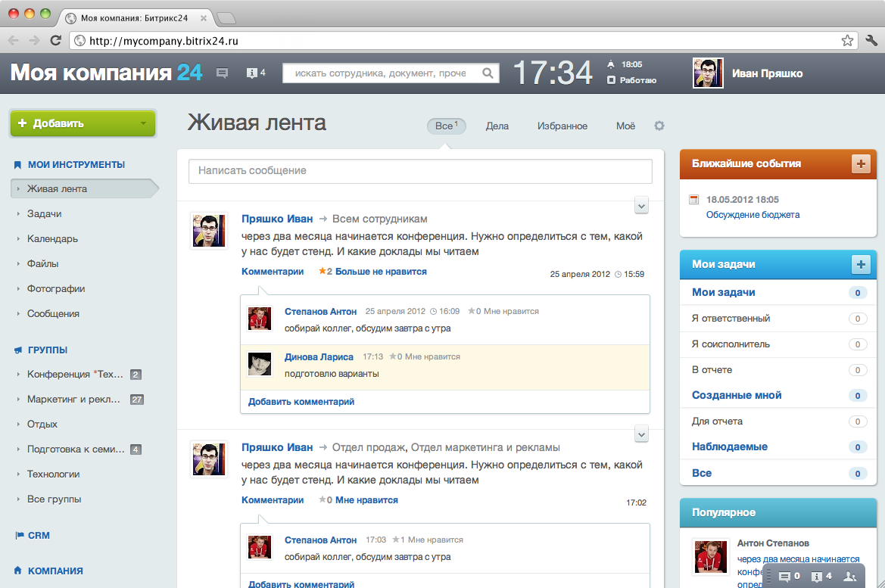Reload the browser page
885x588 pixels.
[x=55, y=41]
